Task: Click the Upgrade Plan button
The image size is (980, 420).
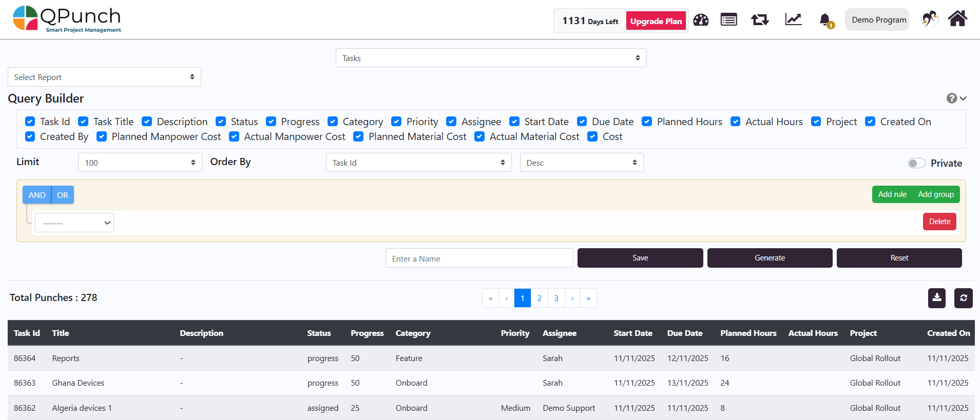Action: [x=656, y=21]
